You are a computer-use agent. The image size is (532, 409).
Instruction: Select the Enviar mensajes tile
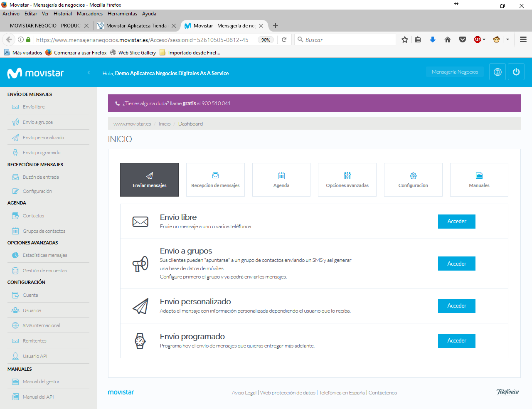pyautogui.click(x=149, y=180)
